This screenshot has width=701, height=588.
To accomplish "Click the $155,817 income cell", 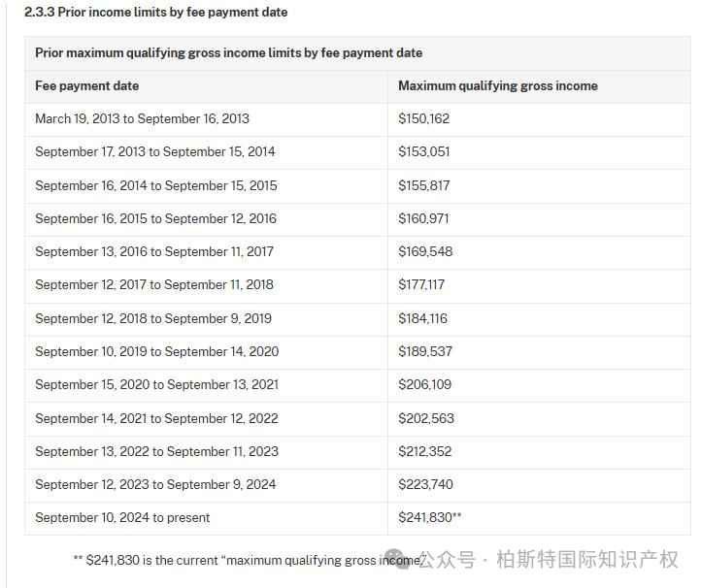I will tap(423, 185).
